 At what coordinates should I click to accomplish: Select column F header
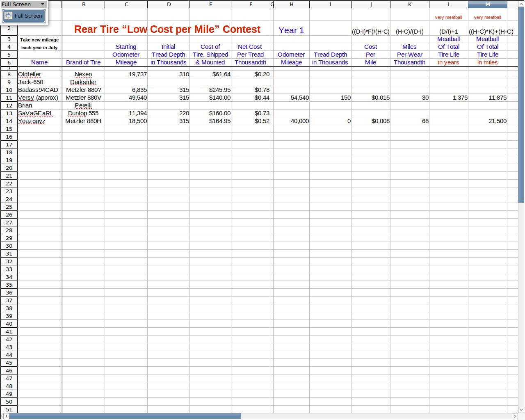(x=251, y=4)
